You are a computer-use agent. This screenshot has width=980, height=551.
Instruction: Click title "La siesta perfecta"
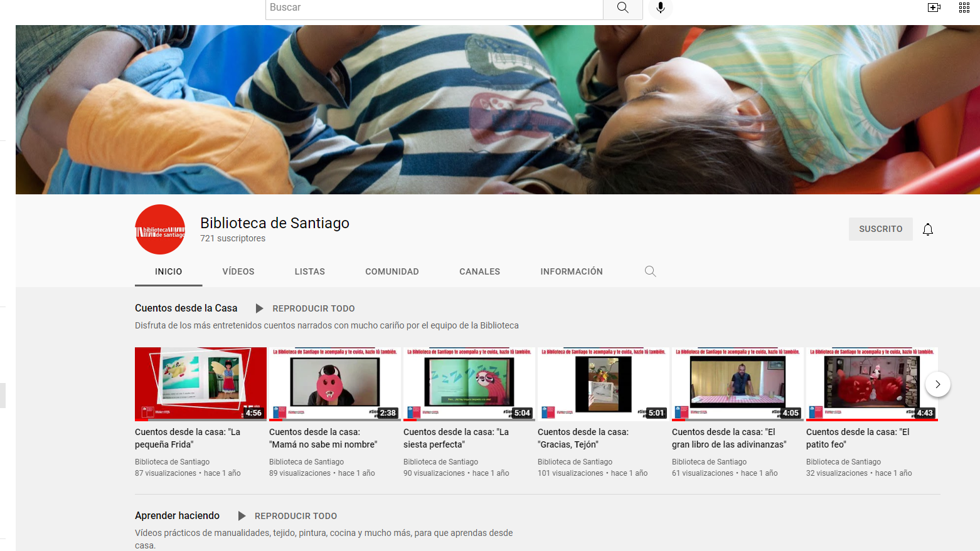pyautogui.click(x=456, y=438)
